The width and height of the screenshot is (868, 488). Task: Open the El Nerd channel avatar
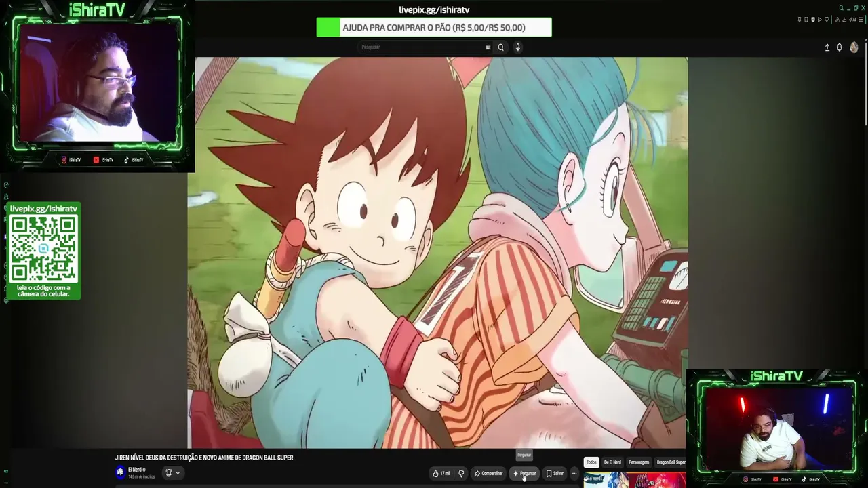120,472
